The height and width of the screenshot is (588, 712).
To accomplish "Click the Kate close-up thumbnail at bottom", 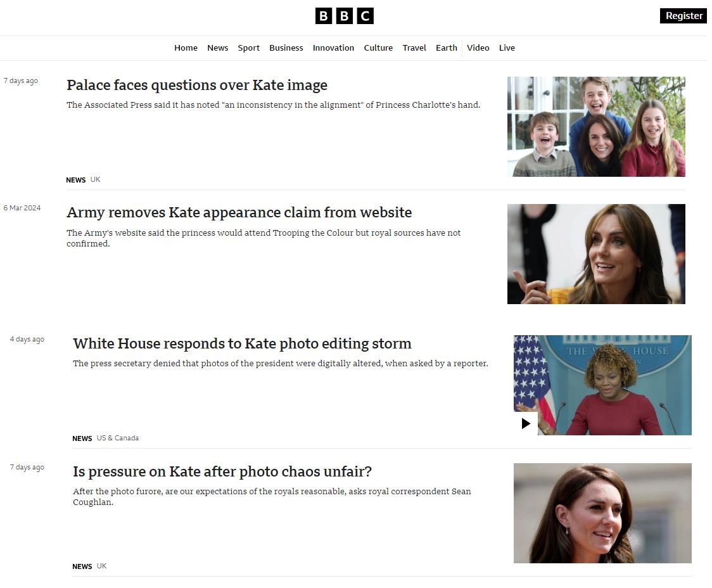I will pos(602,513).
